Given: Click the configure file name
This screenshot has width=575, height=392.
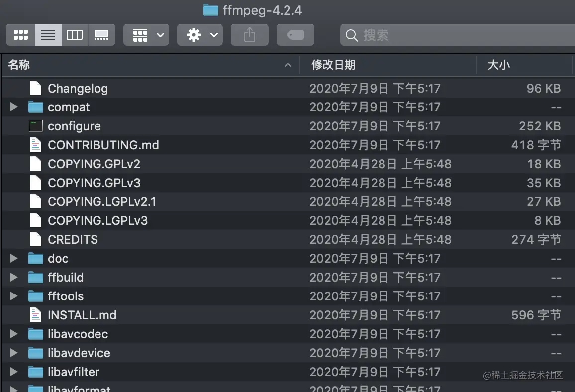Looking at the screenshot, I should point(75,126).
